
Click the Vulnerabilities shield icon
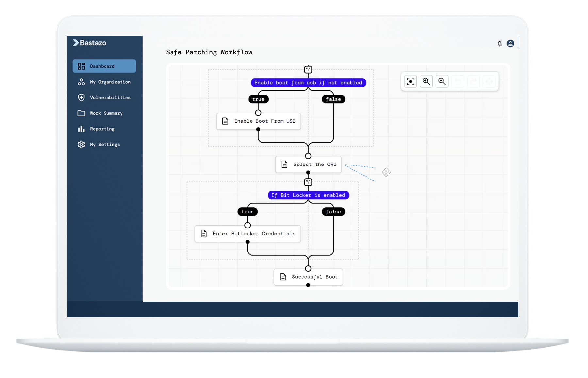click(81, 97)
